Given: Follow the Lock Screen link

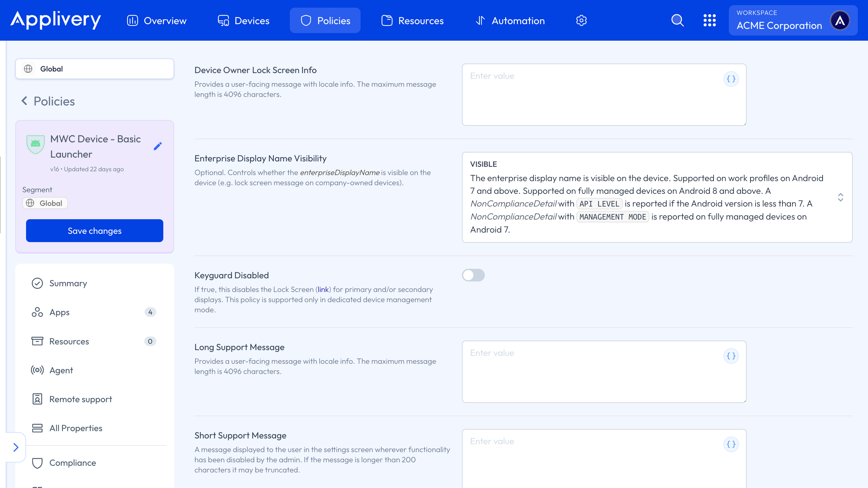Looking at the screenshot, I should coord(323,289).
